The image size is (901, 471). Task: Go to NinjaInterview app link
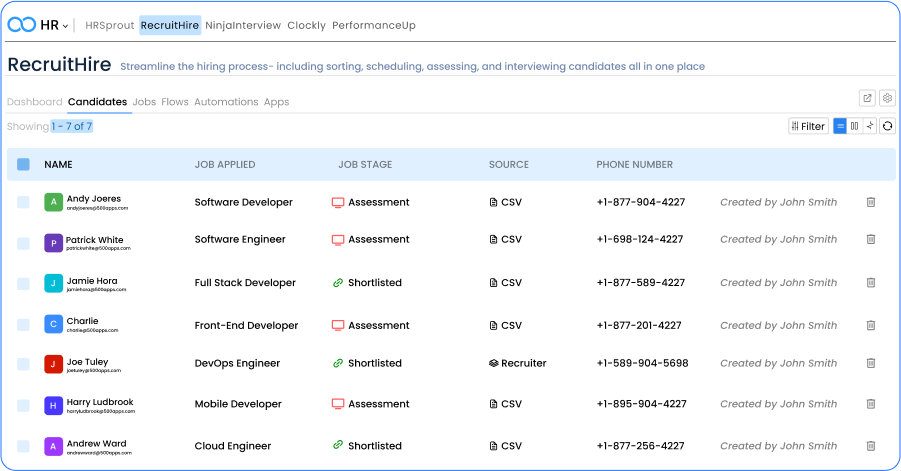(243, 25)
